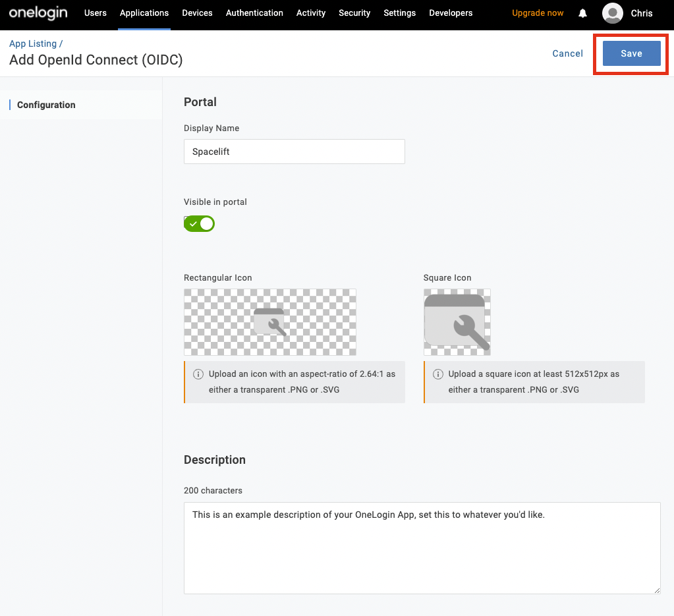Click the checkmark inside the portal toggle
Screen dimensions: 674x616
[x=194, y=223]
